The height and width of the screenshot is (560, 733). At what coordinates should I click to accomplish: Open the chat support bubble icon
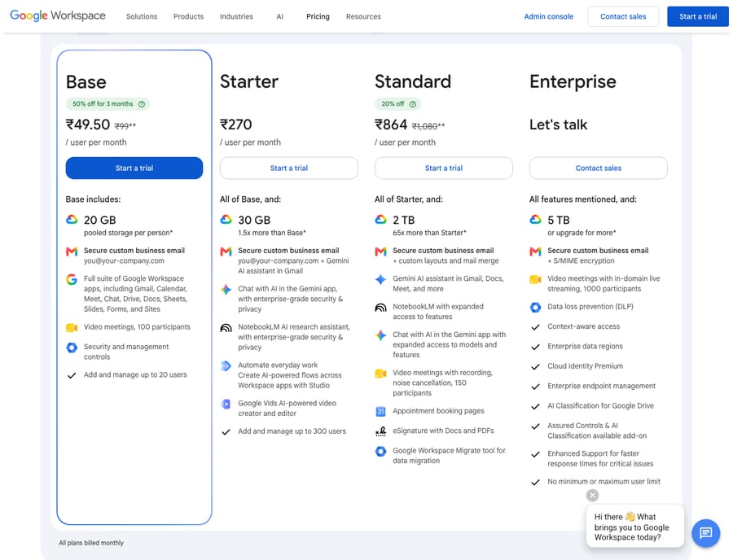coord(705,533)
